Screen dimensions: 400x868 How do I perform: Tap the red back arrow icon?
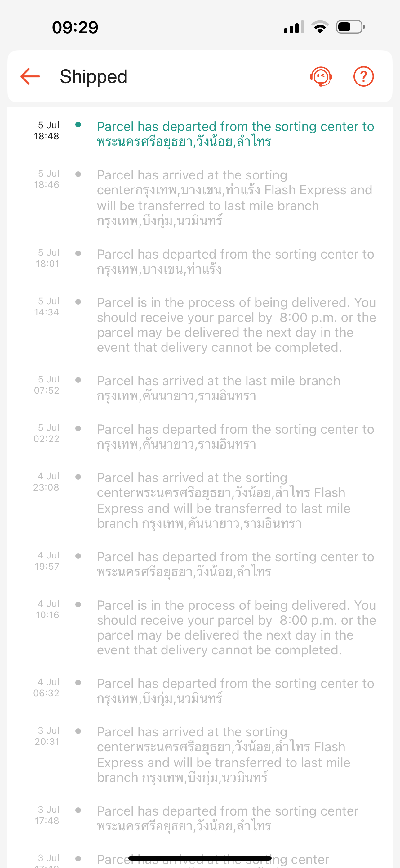(x=30, y=76)
